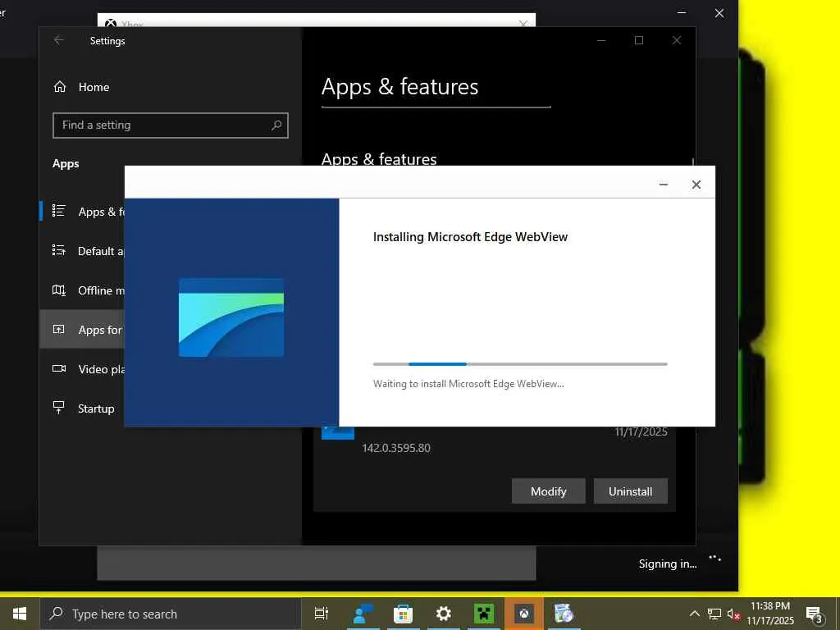840x630 pixels.
Task: Minimize the Edge WebView installer dialog
Action: [x=663, y=185]
